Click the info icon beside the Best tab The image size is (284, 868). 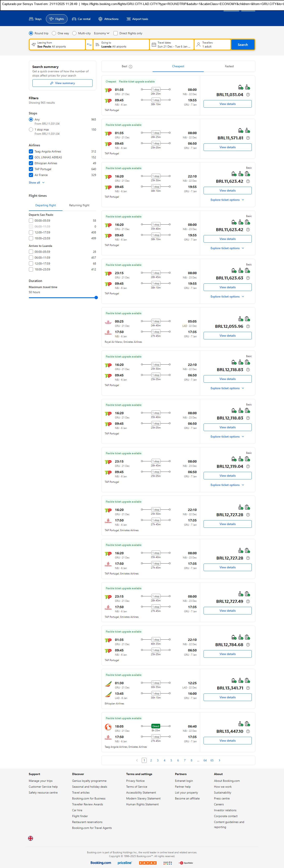click(x=131, y=67)
